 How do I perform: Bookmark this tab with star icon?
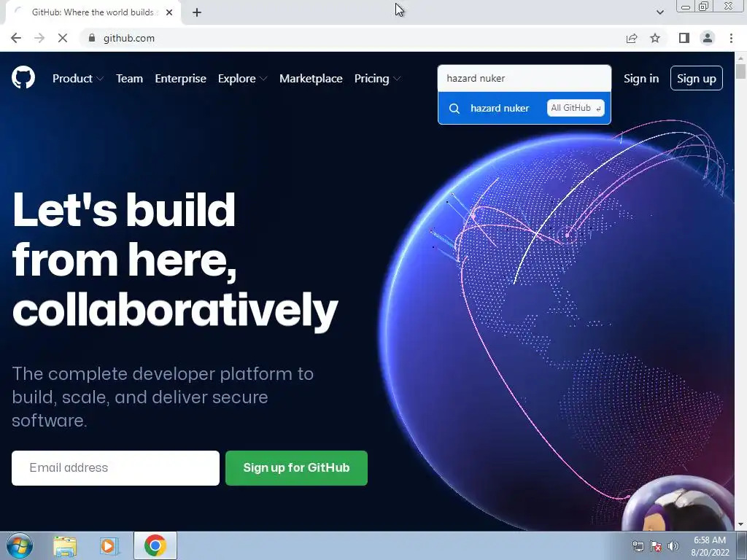pyautogui.click(x=655, y=38)
